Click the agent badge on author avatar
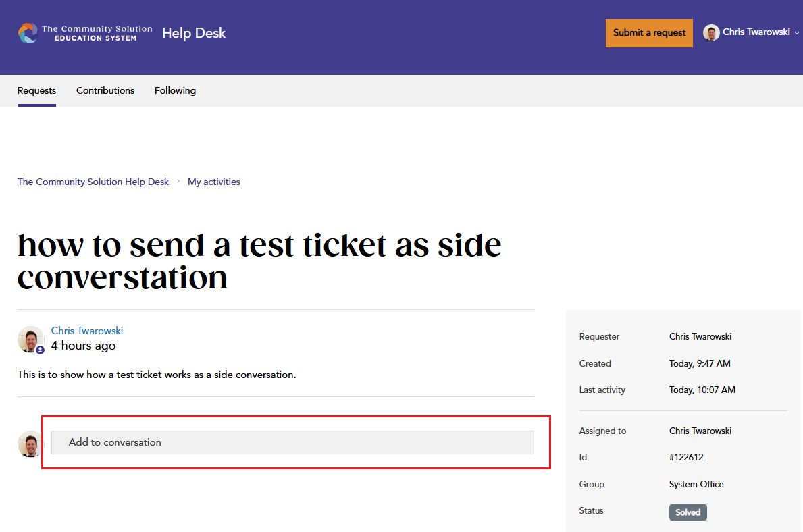Screen dimensions: 803x532 pos(40,350)
